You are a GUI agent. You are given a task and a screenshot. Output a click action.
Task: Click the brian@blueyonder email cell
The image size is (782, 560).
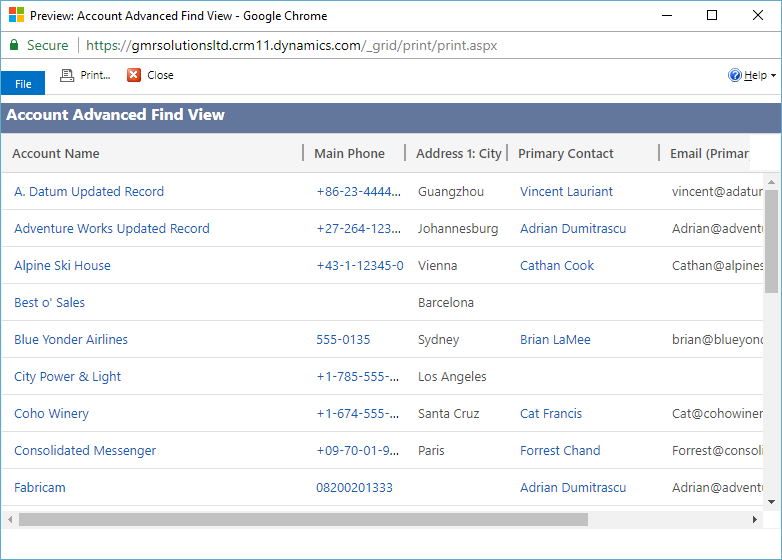tap(717, 340)
